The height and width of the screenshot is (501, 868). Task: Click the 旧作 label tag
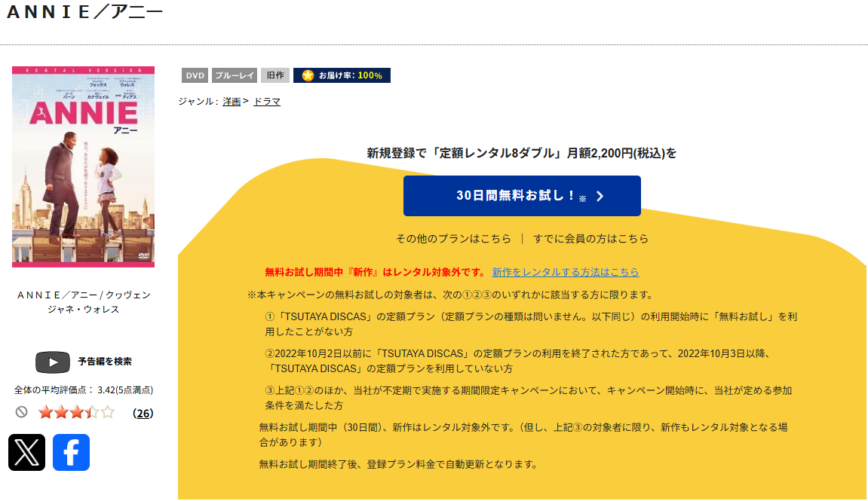[275, 75]
